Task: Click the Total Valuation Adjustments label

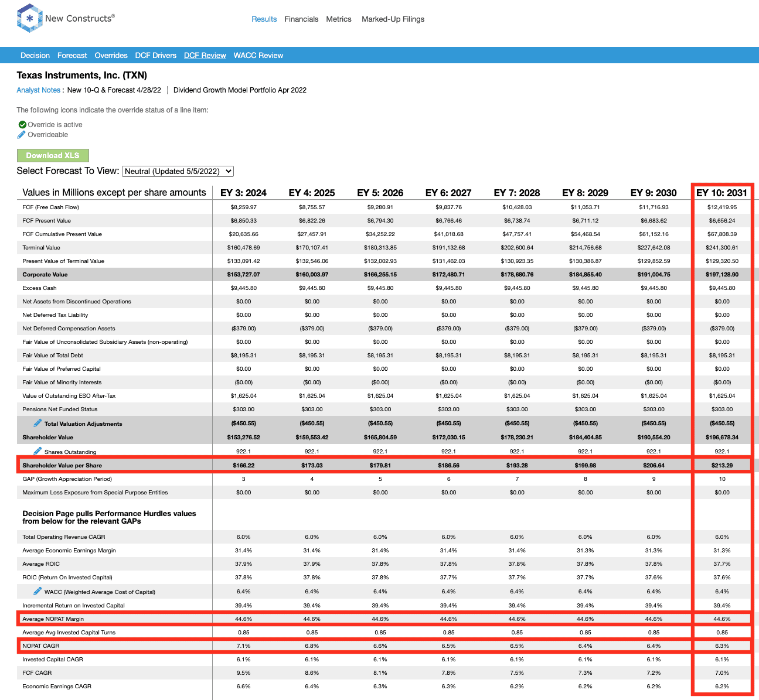Action: (83, 424)
